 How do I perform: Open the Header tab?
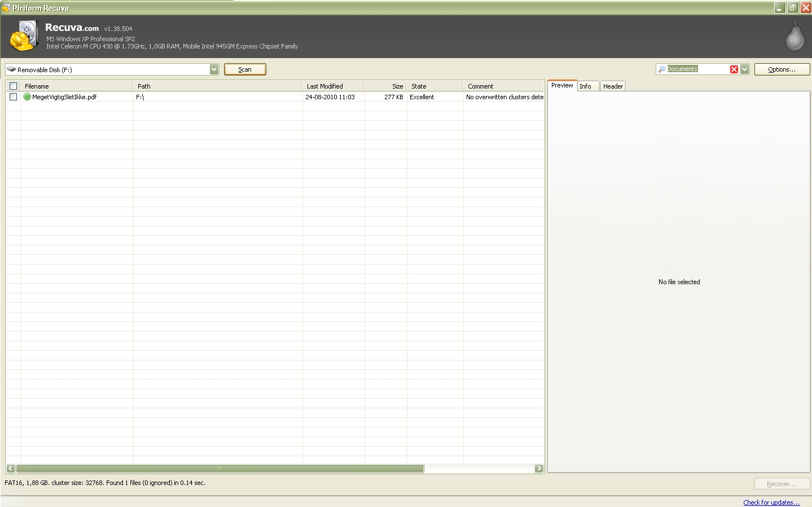[x=613, y=86]
